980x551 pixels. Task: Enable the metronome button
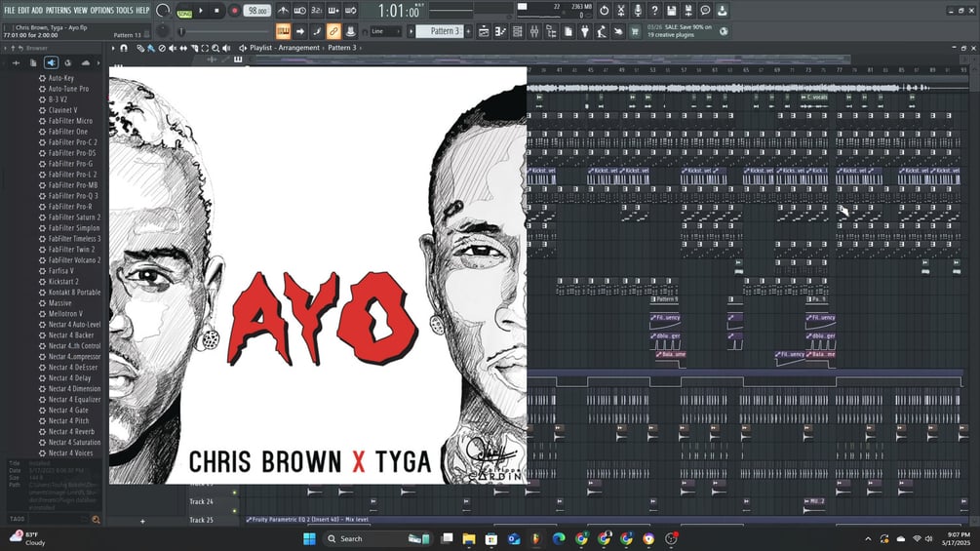point(283,11)
